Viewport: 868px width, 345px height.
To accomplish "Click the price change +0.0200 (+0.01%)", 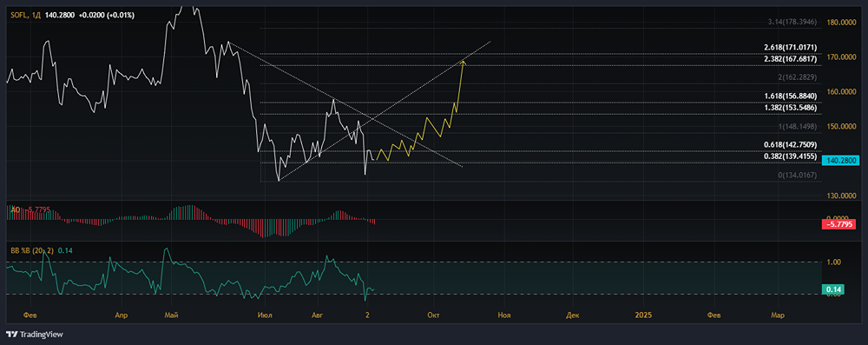I will pos(105,15).
